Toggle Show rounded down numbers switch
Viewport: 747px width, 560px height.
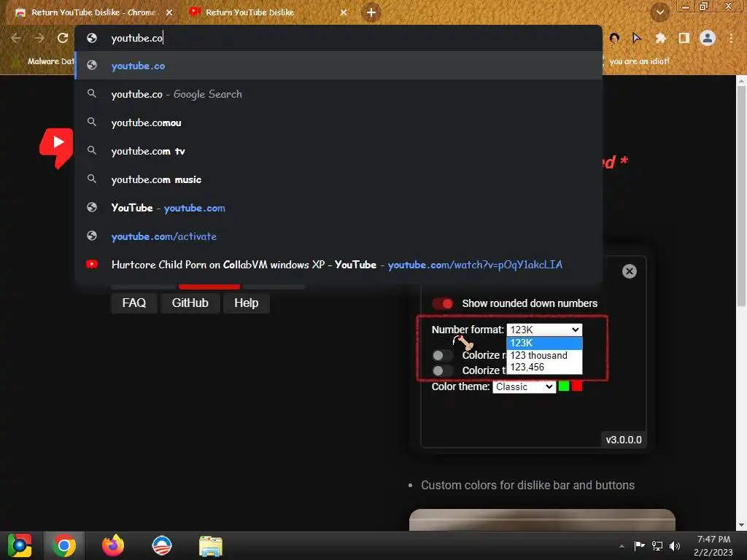tap(443, 304)
